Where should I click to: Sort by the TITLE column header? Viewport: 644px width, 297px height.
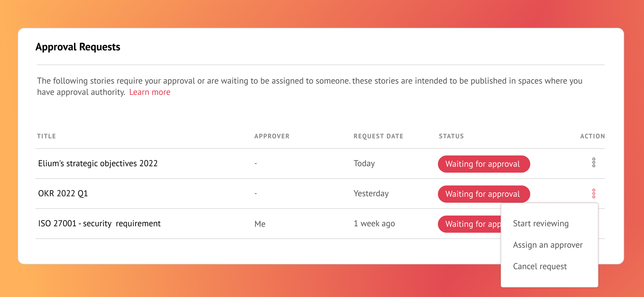[46, 136]
